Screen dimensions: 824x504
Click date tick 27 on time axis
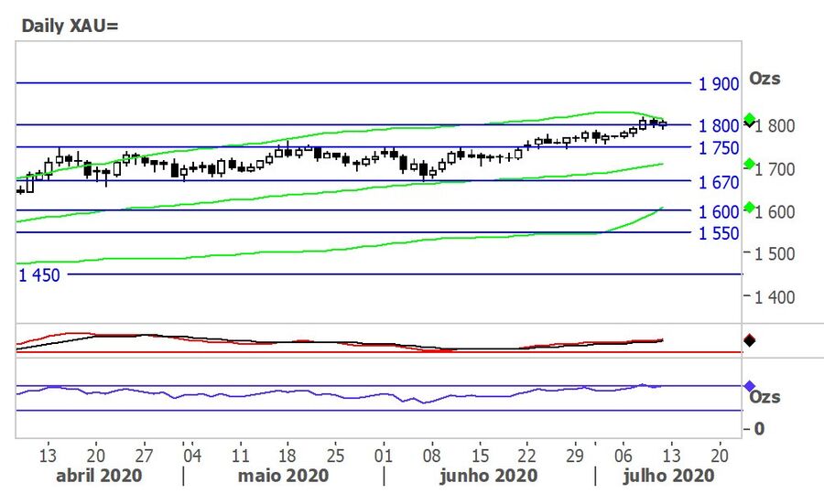[144, 456]
